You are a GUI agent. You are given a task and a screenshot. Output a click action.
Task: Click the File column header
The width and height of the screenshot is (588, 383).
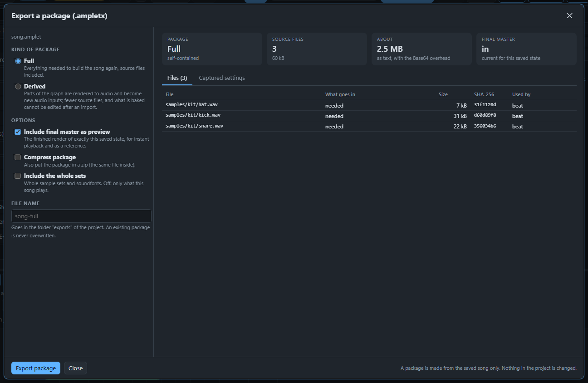[170, 94]
